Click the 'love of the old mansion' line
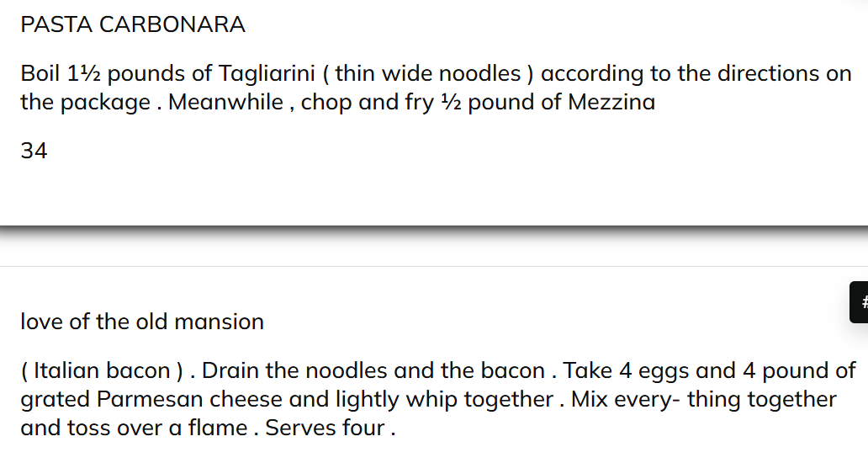Screen dimensions: 868x463 [x=142, y=322]
